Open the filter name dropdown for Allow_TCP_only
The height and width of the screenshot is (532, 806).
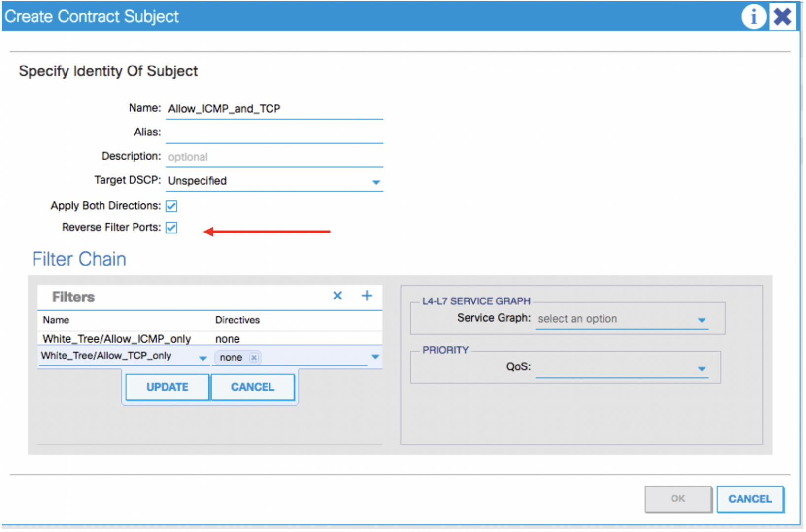(202, 358)
